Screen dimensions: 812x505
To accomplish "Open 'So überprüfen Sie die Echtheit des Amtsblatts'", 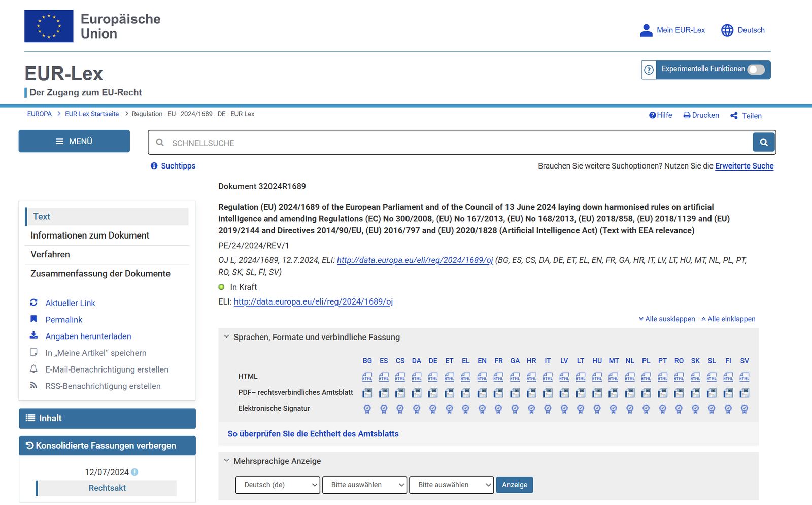I will pyautogui.click(x=313, y=434).
